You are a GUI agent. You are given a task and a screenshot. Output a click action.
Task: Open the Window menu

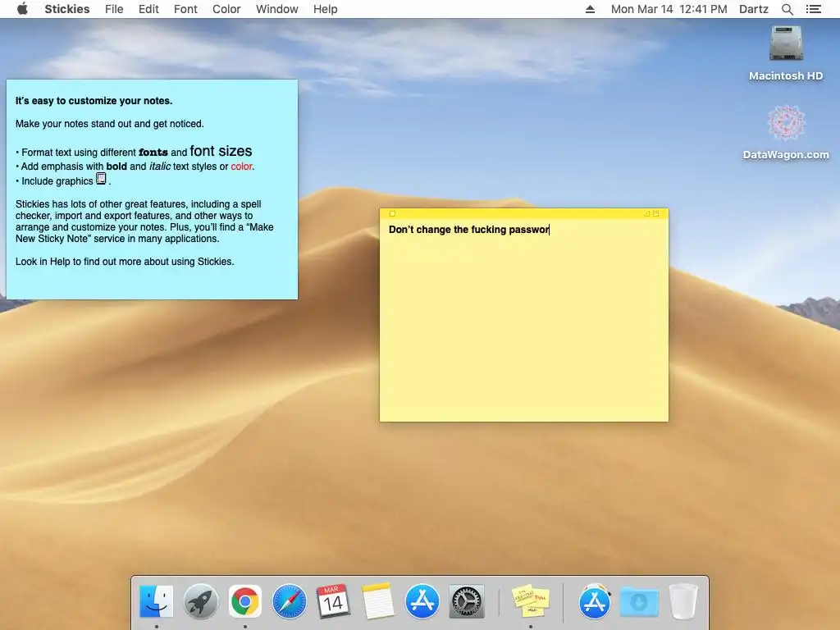coord(277,9)
